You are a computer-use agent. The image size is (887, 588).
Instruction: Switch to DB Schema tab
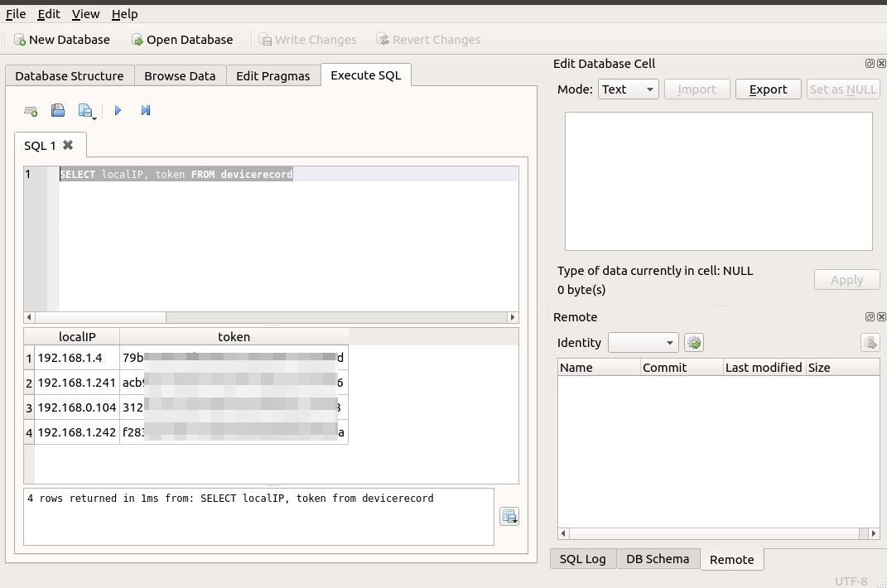coord(658,559)
